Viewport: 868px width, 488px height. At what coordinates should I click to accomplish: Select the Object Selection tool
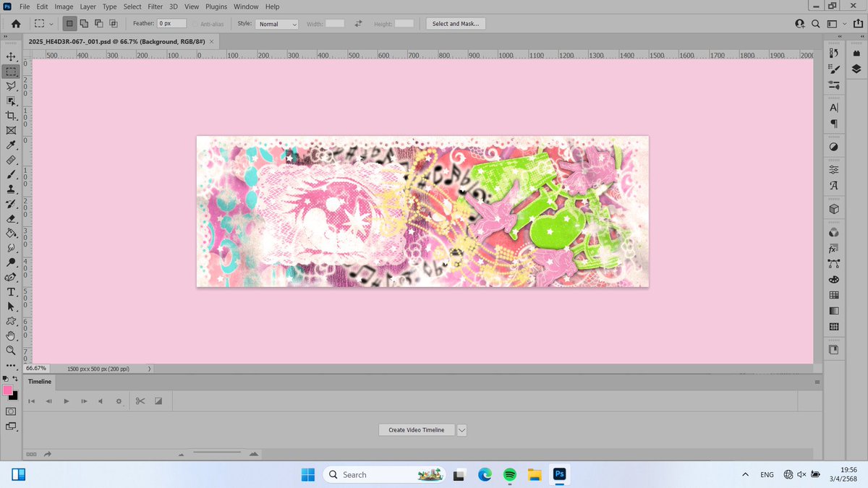12,101
